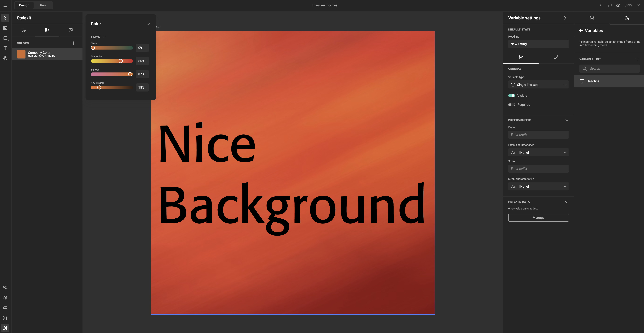Screen dimensions: 644x333
Task: Click the redo arrow
Action: pyautogui.click(x=610, y=5)
